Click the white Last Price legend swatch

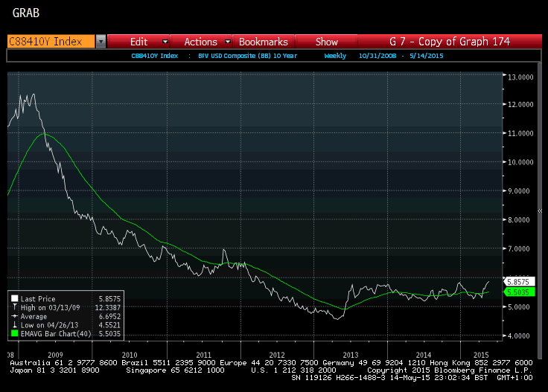(15, 298)
